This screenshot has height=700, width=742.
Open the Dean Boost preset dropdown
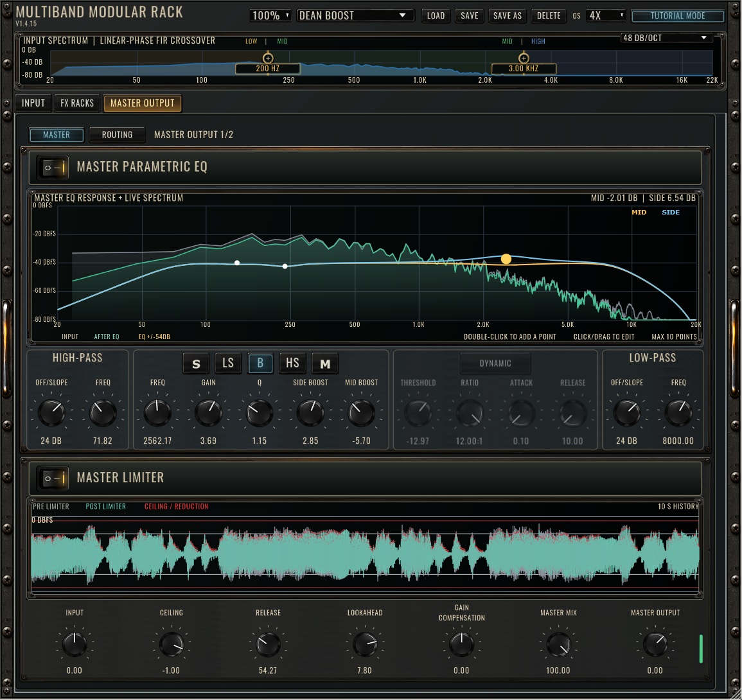[355, 15]
